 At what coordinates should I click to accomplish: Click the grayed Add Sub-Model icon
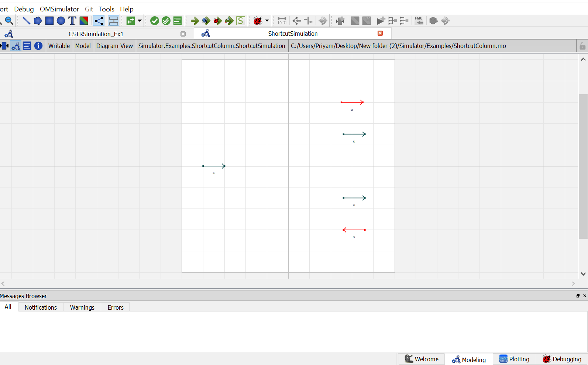(x=340, y=21)
